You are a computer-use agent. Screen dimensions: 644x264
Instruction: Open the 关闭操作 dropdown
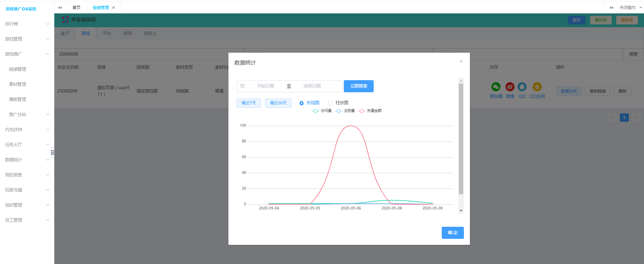(x=630, y=7)
